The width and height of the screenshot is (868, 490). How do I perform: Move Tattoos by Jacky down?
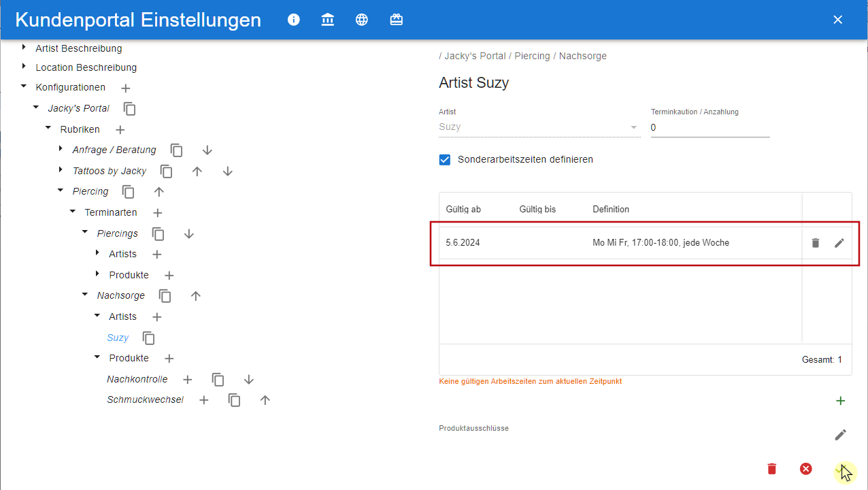pos(228,171)
